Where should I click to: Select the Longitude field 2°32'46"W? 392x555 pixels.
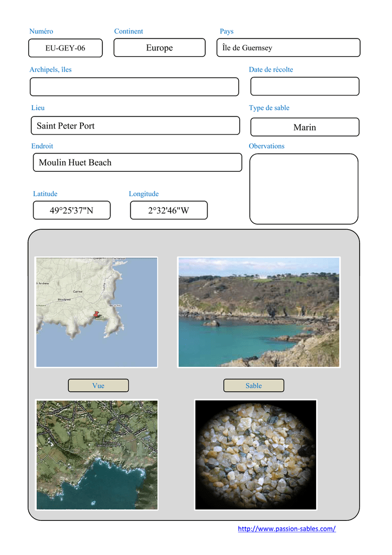click(168, 210)
